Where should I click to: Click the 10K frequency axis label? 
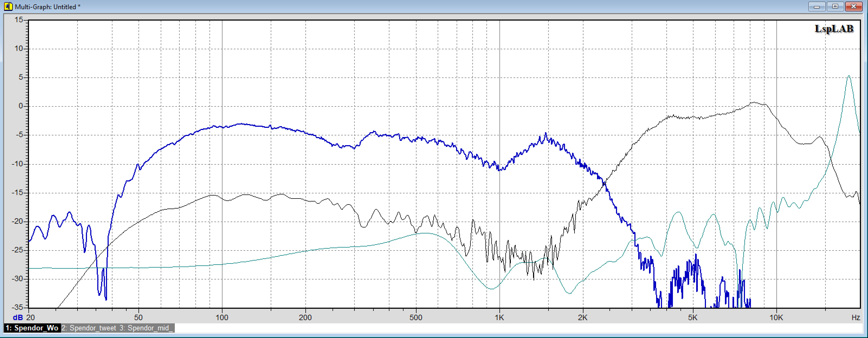pos(776,317)
